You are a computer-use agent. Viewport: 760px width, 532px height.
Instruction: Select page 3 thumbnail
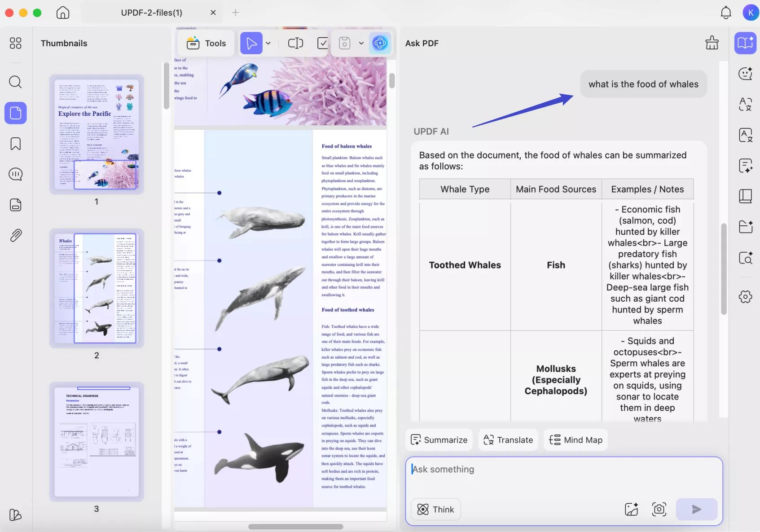tap(97, 442)
